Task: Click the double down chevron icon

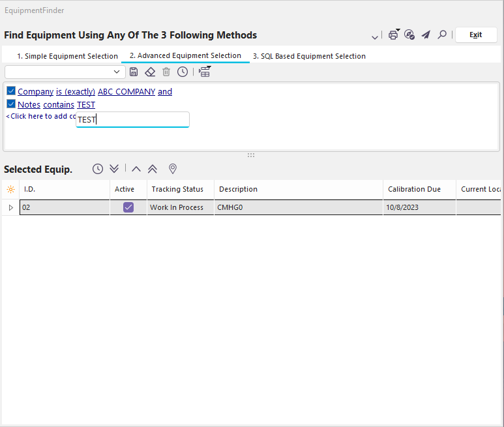Action: coord(114,169)
